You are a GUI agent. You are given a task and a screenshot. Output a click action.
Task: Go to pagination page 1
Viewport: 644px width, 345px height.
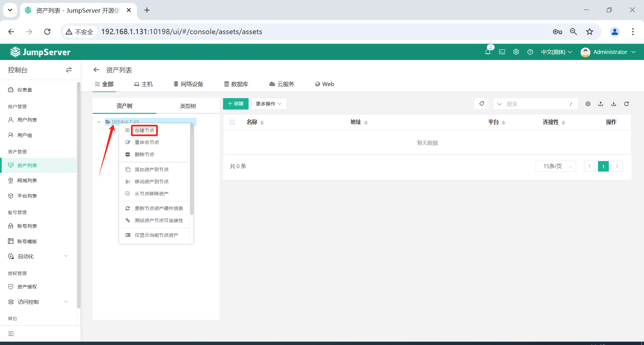[x=603, y=166]
